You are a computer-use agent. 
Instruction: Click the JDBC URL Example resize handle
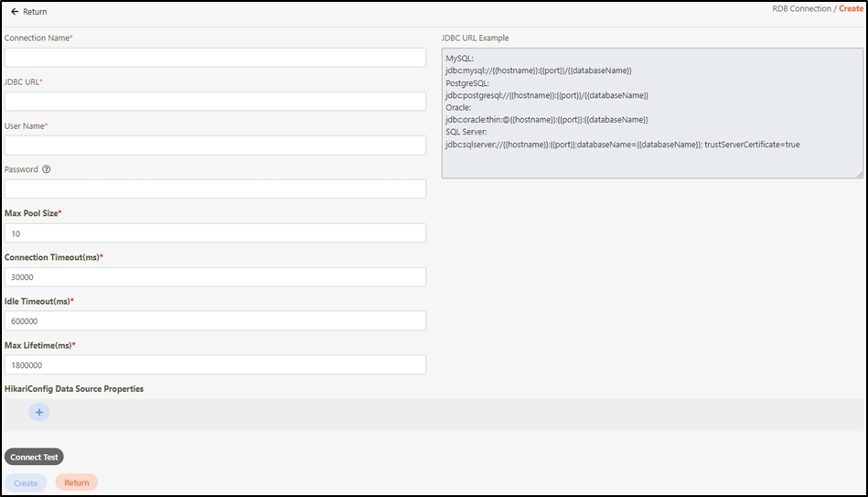pyautogui.click(x=859, y=174)
